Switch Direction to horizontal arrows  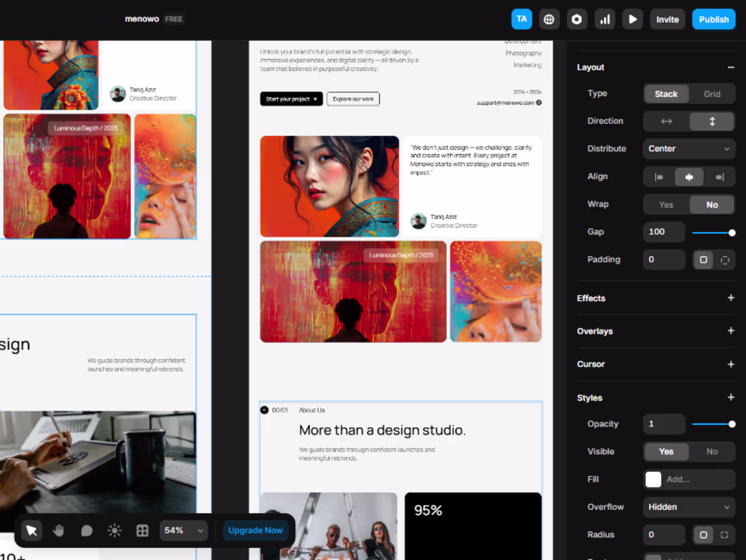(666, 121)
